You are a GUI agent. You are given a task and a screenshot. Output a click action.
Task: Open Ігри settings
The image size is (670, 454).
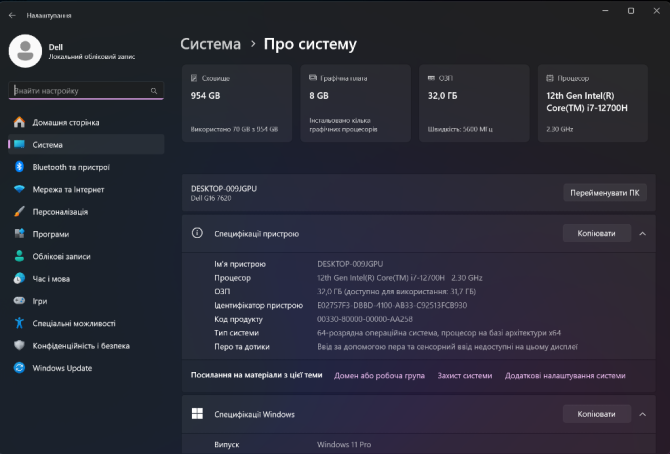click(86, 301)
